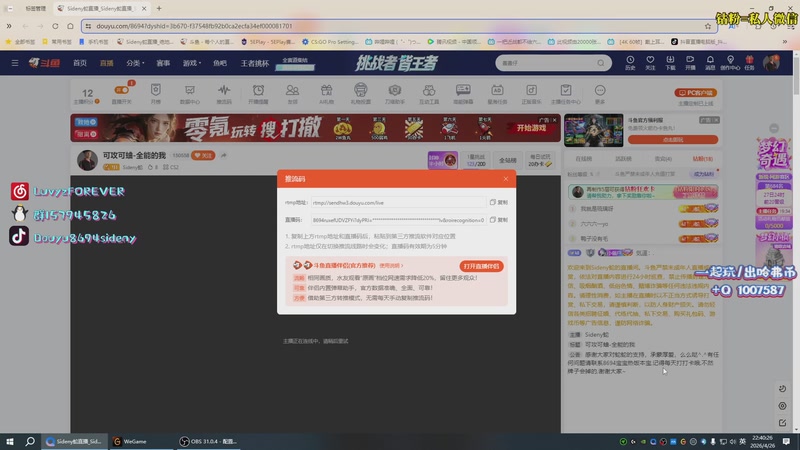Screen dimensions: 800x450
Task: Open the 历史 history icon
Action: click(x=630, y=62)
